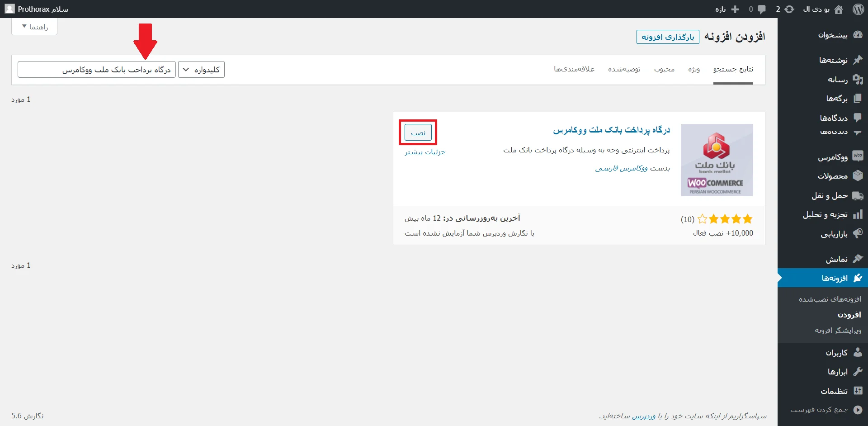Select the محصولات (Products) icon
This screenshot has height=426, width=868.
click(858, 176)
